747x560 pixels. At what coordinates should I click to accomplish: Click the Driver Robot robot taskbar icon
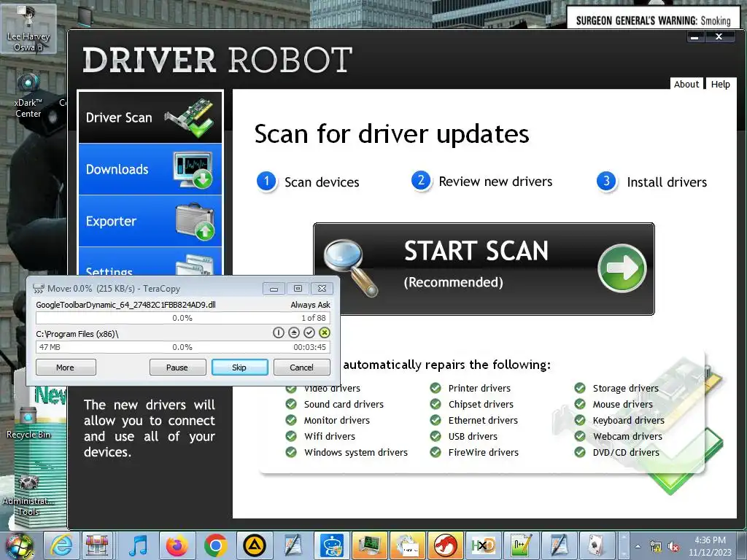click(331, 545)
